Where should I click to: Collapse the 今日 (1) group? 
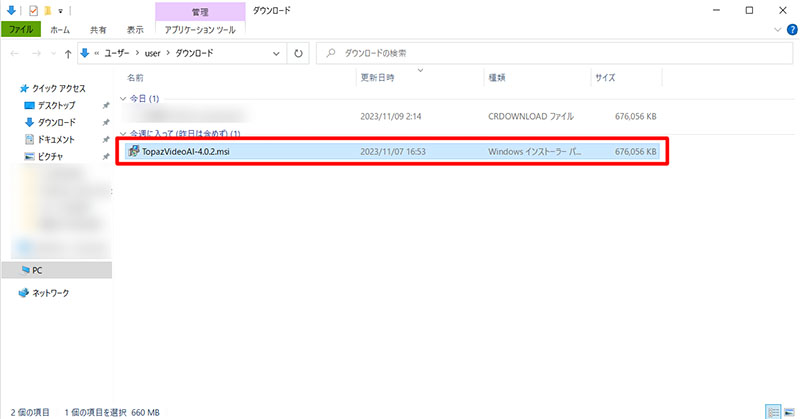(123, 98)
